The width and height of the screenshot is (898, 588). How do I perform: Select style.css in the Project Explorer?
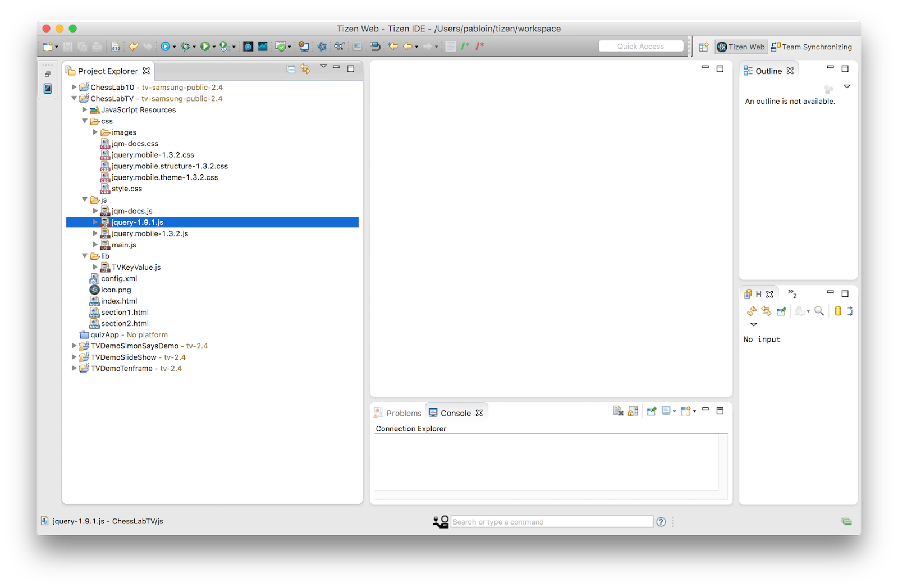(x=126, y=189)
